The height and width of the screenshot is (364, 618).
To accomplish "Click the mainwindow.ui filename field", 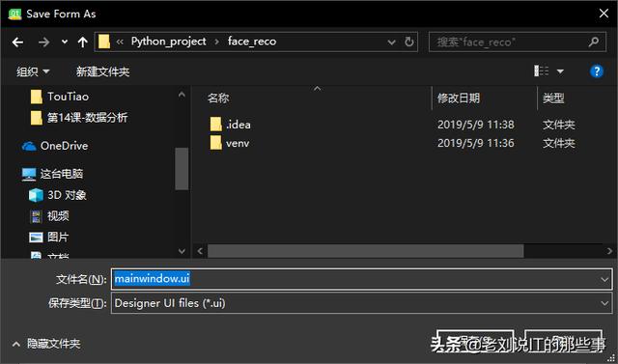I will (361, 279).
